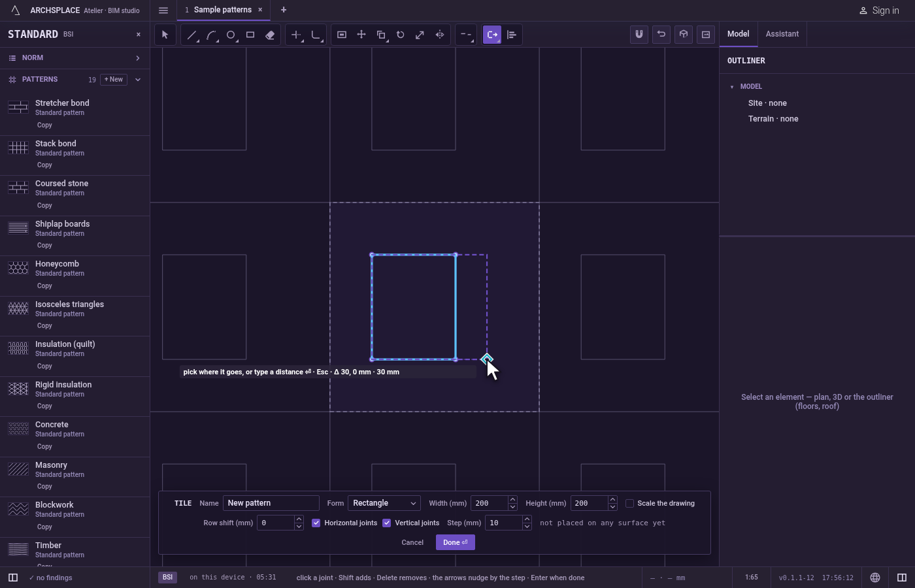Viewport: 915px width, 588px height.
Task: Toggle the left sidebar panel icon in status bar
Action: tap(12, 578)
